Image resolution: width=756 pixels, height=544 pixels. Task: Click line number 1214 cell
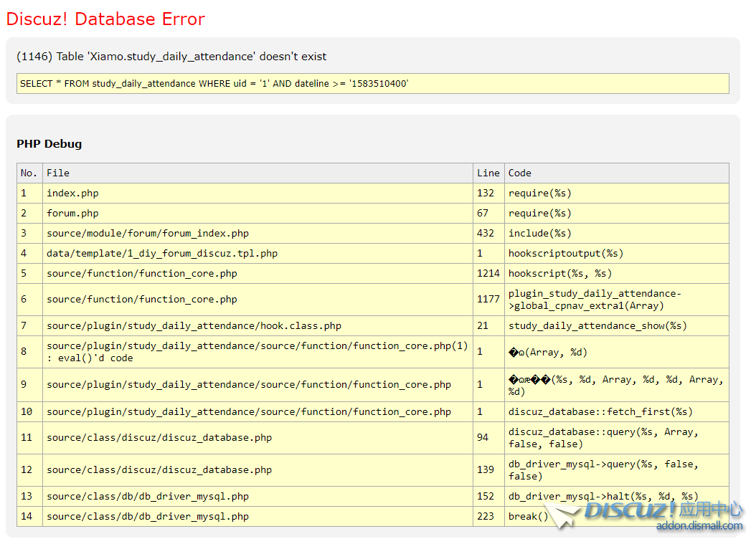coord(488,274)
